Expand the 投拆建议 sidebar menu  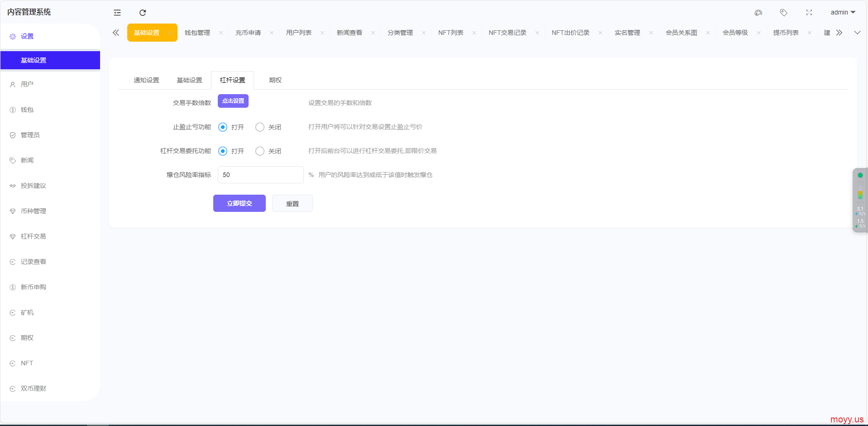(50, 186)
